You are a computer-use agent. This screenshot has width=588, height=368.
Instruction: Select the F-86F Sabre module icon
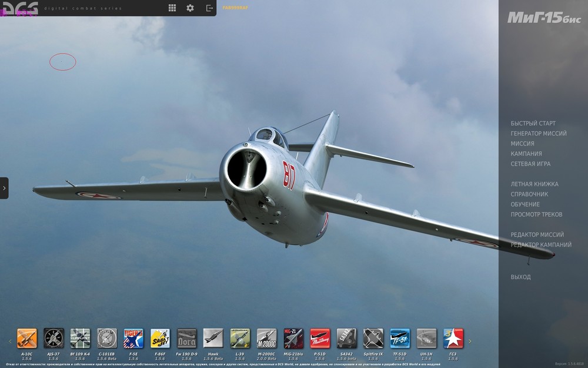coord(160,339)
